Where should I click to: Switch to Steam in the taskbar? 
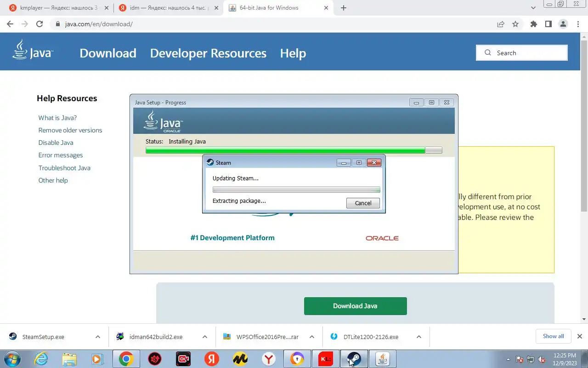click(354, 359)
